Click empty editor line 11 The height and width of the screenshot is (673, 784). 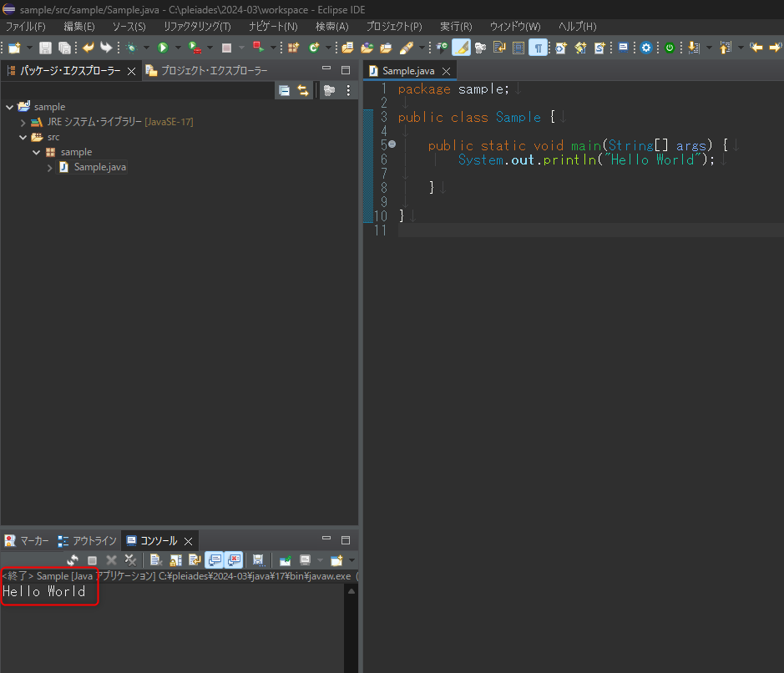(x=590, y=230)
